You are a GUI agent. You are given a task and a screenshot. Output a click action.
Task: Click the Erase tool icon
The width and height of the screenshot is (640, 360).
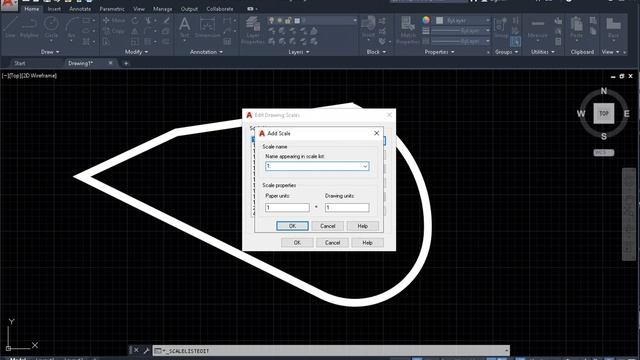click(166, 20)
